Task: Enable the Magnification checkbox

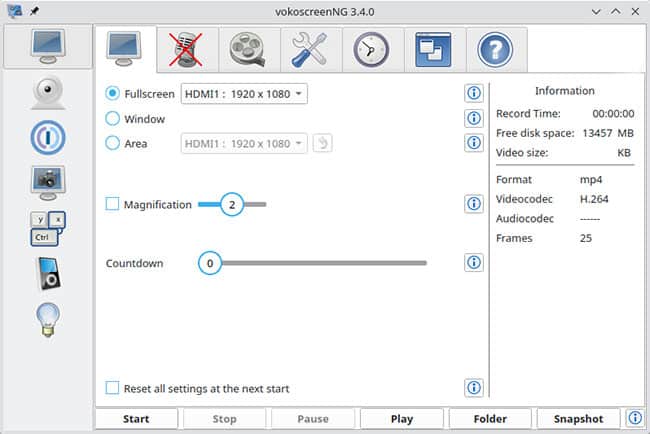Action: (113, 204)
